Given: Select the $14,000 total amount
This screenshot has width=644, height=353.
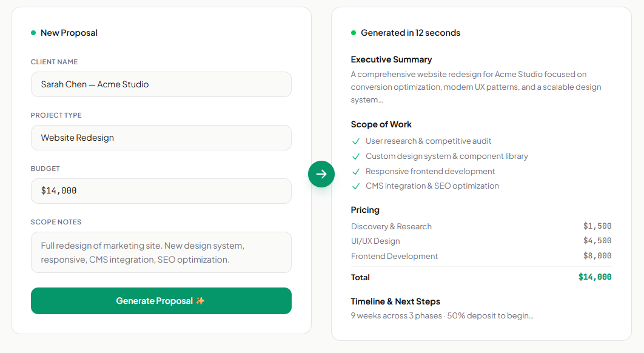Looking at the screenshot, I should (x=595, y=277).
